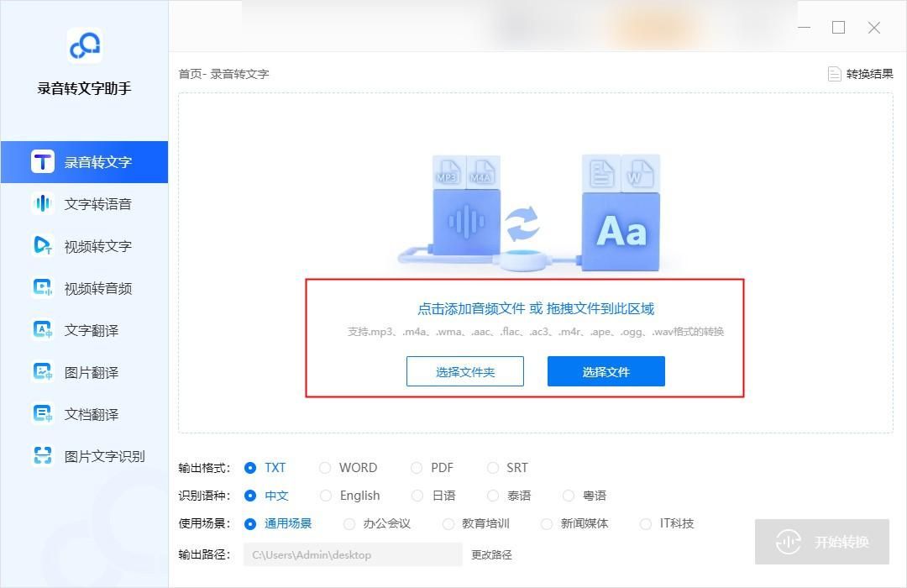Open 文档翻译 in sidebar
This screenshot has width=907, height=588.
85,414
